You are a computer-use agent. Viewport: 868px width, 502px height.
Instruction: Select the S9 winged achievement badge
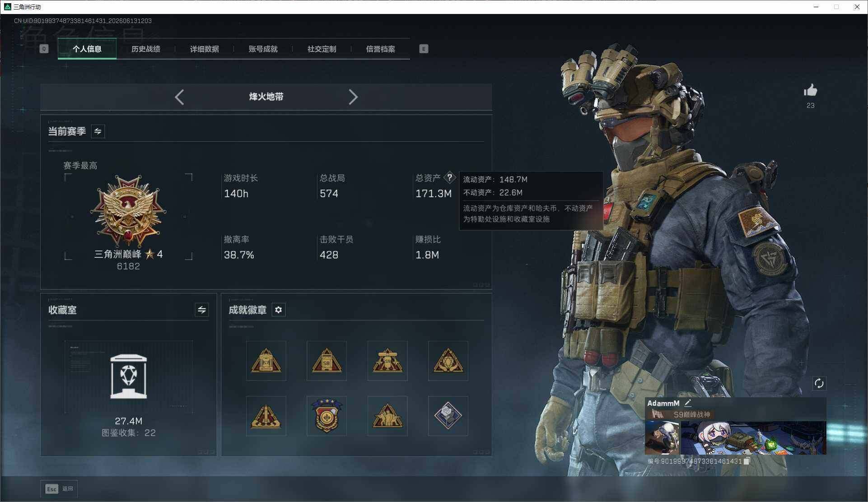(387, 361)
